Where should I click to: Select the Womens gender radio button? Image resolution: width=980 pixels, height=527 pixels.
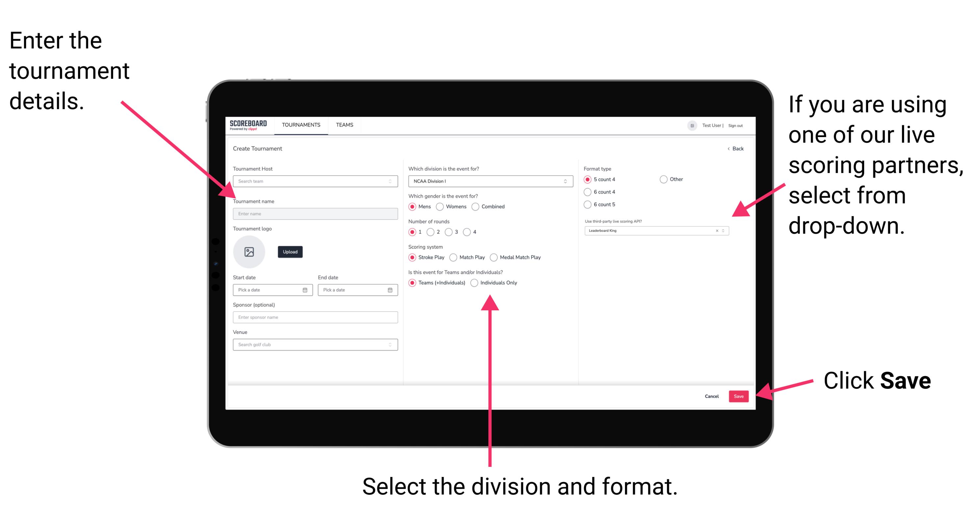click(x=441, y=206)
